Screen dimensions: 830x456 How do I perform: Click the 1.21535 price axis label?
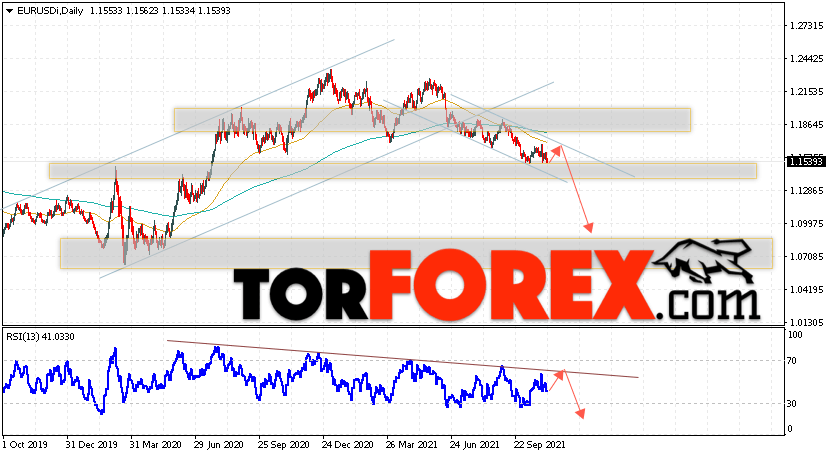[x=806, y=92]
